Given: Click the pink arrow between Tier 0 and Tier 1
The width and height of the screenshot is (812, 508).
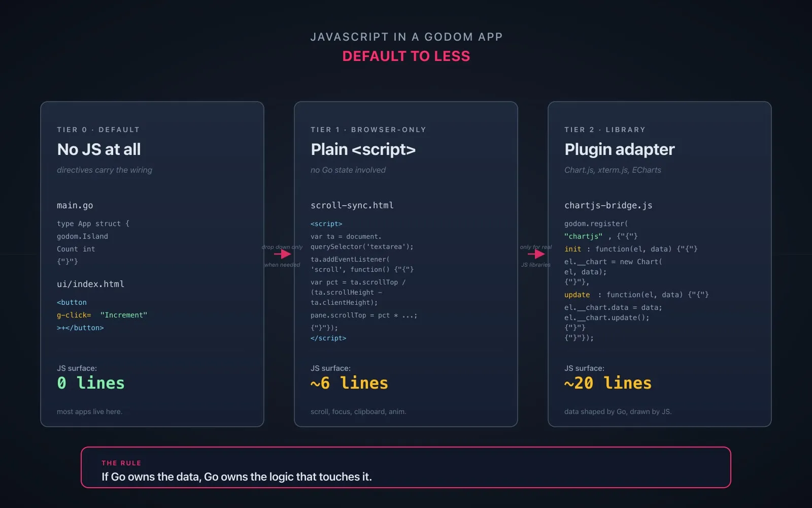Looking at the screenshot, I should 283,254.
